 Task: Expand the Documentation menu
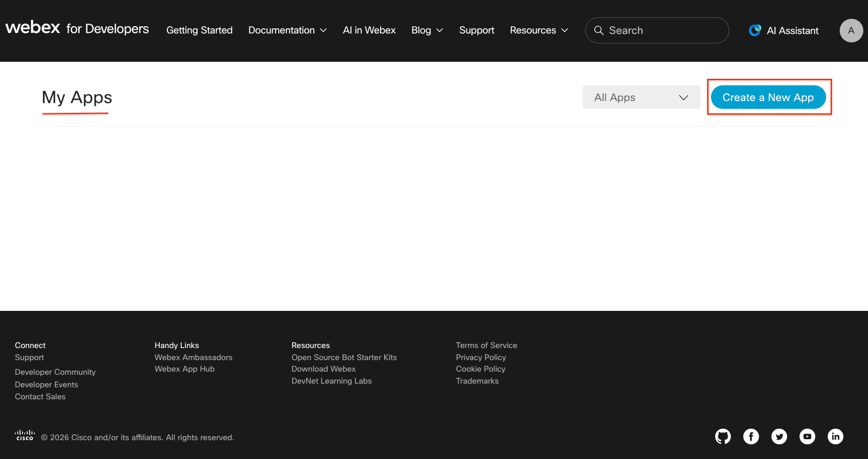(x=287, y=30)
